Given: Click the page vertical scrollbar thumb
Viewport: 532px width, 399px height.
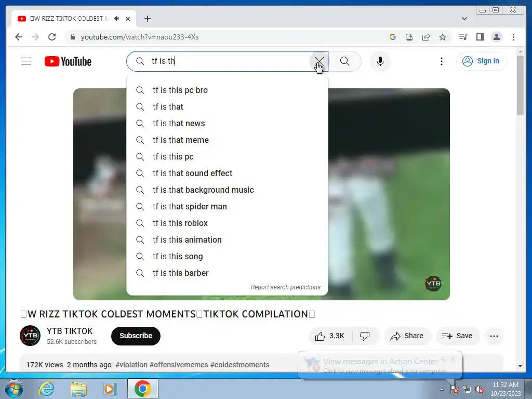Looking at the screenshot, I should tap(520, 86).
